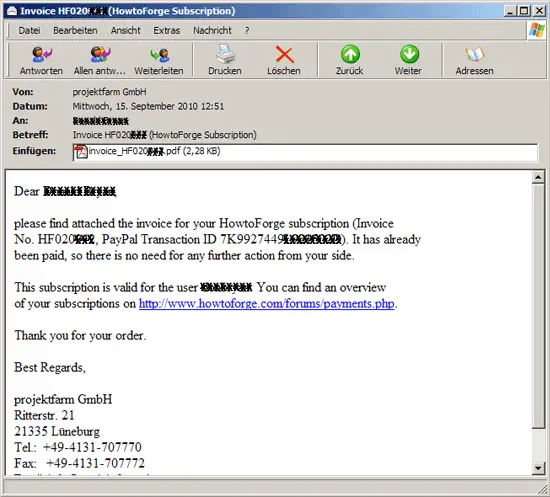Open the Bearbeiten menu

[75, 31]
